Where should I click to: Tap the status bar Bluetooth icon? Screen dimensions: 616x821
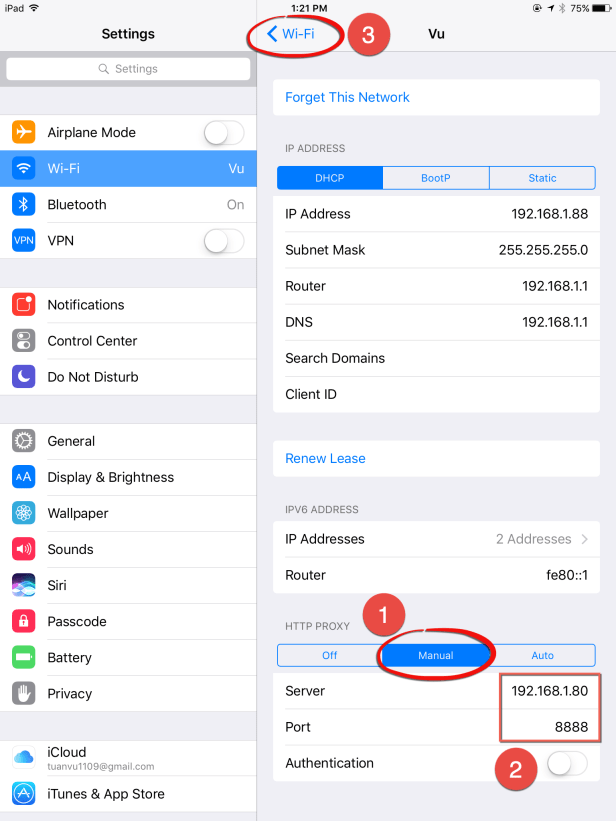(x=562, y=8)
